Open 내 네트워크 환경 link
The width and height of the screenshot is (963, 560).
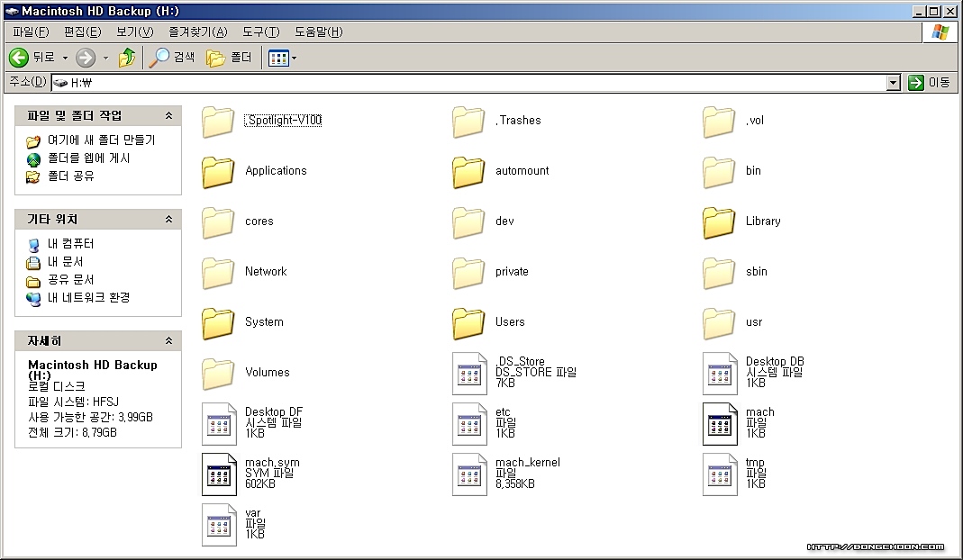click(89, 298)
